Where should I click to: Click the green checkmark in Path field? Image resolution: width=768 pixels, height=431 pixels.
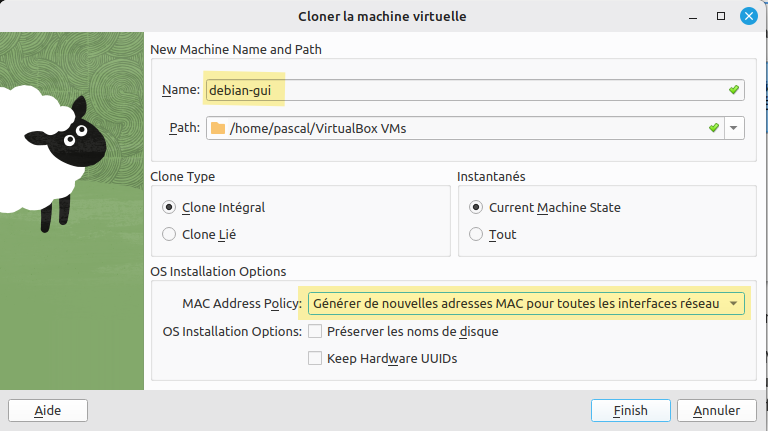[714, 128]
